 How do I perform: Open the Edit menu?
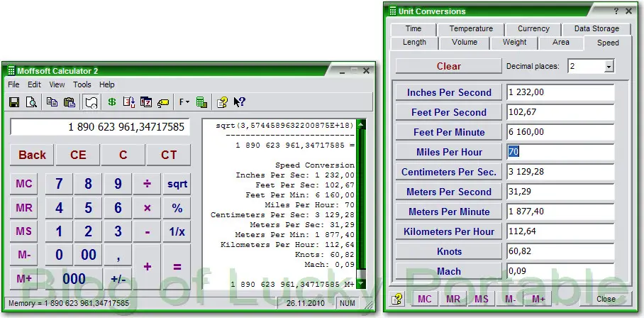[35, 84]
